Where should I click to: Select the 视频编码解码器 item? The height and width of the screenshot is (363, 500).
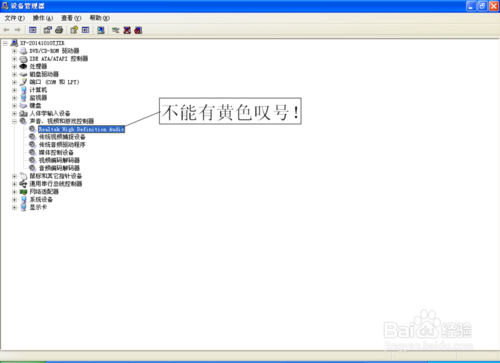coord(59,160)
